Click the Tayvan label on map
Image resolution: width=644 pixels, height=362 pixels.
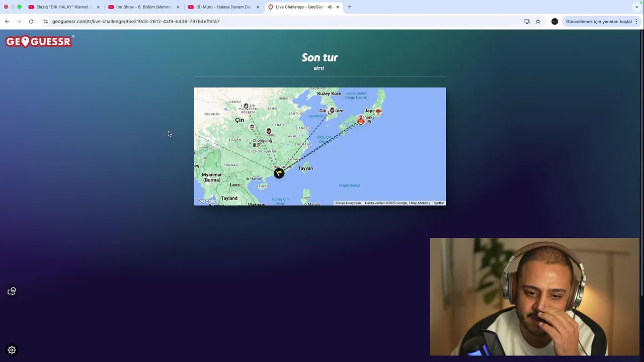pyautogui.click(x=305, y=168)
